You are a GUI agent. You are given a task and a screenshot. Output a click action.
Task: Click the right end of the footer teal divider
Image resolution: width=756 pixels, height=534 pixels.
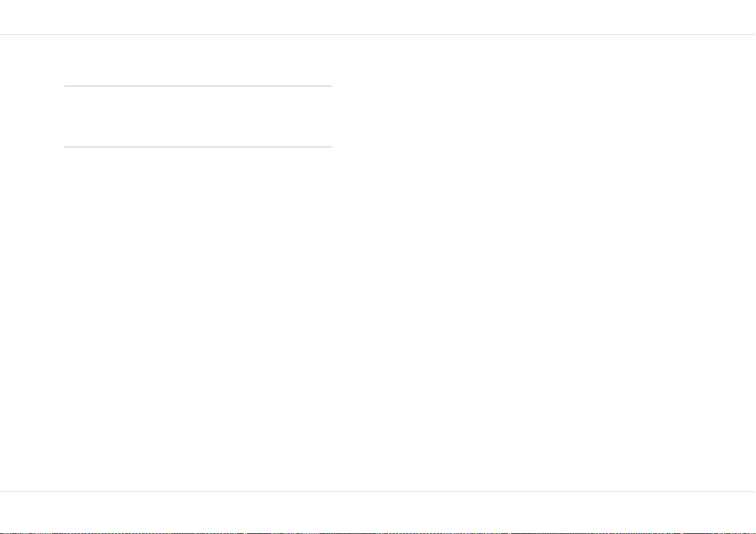coord(753,491)
